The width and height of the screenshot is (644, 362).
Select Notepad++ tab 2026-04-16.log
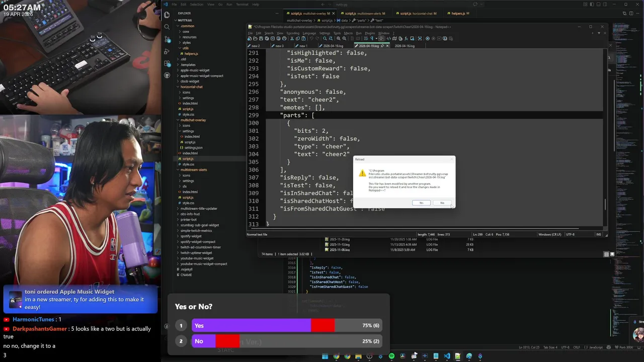(x=405, y=46)
